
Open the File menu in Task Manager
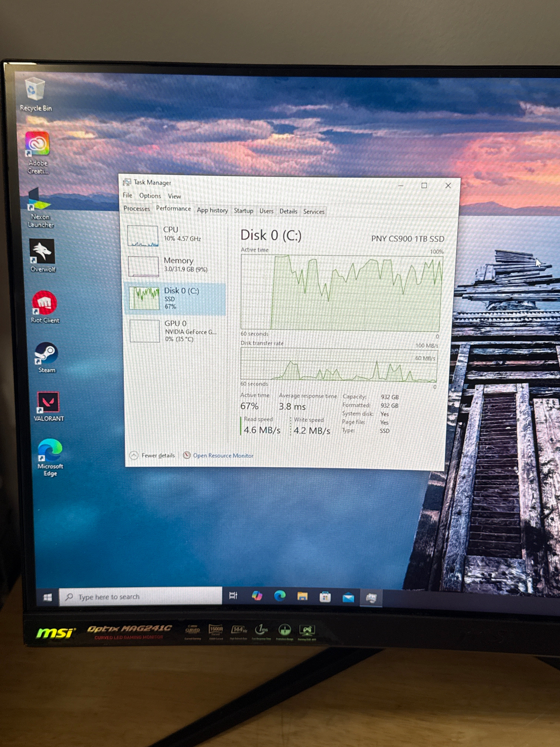pos(127,195)
